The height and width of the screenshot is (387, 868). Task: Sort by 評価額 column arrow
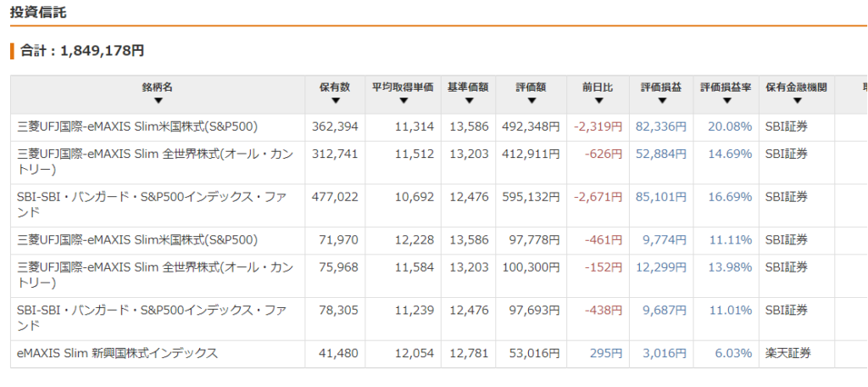(x=531, y=101)
